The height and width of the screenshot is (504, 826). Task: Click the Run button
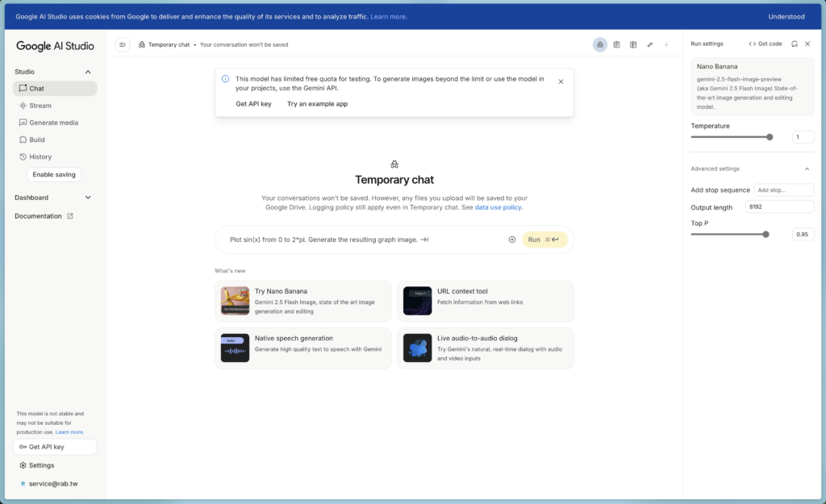click(544, 240)
